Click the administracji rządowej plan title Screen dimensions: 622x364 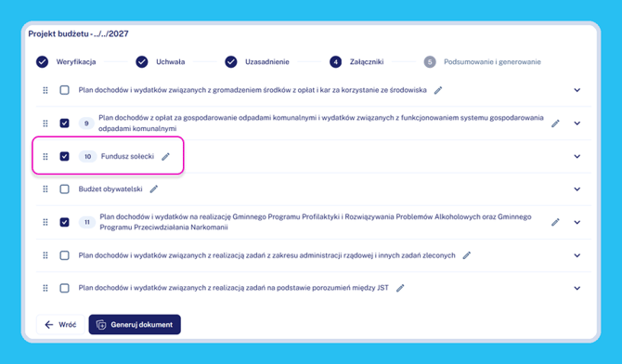tap(266, 255)
